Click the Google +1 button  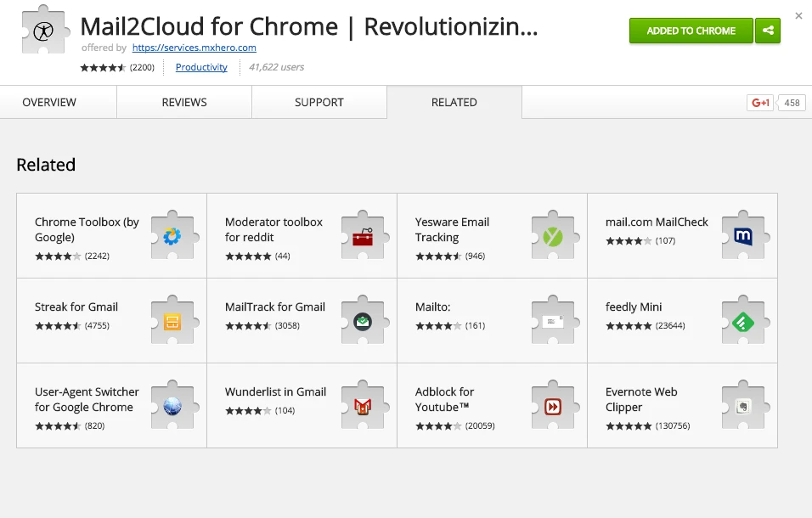click(x=759, y=103)
